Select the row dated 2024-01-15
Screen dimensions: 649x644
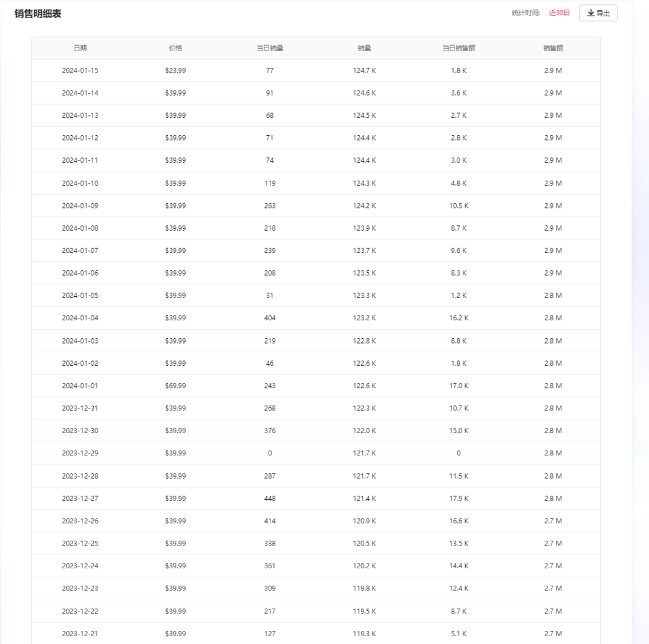pyautogui.click(x=81, y=70)
